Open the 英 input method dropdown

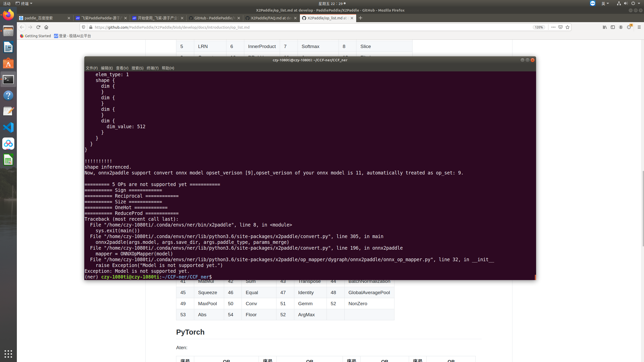tap(605, 4)
